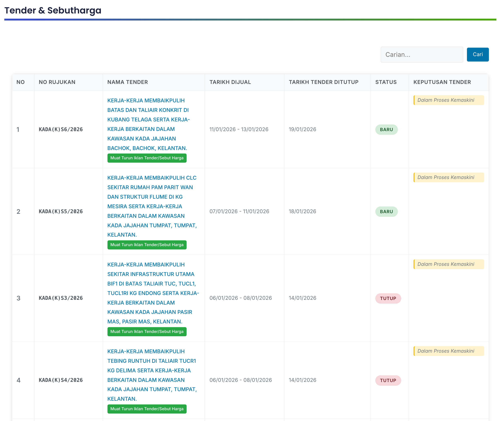Image resolution: width=504 pixels, height=421 pixels.
Task: Open the Taliair TUCR1 Kg Delima tender link
Action: (x=152, y=375)
